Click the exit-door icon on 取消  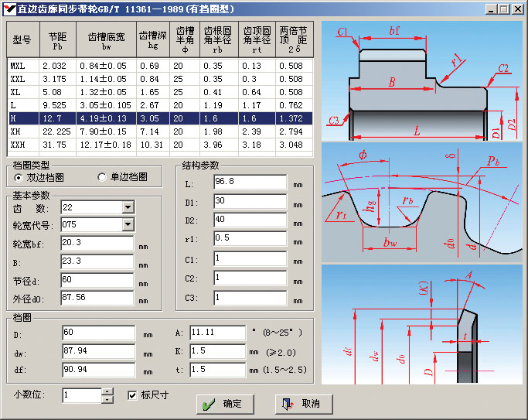(288, 404)
